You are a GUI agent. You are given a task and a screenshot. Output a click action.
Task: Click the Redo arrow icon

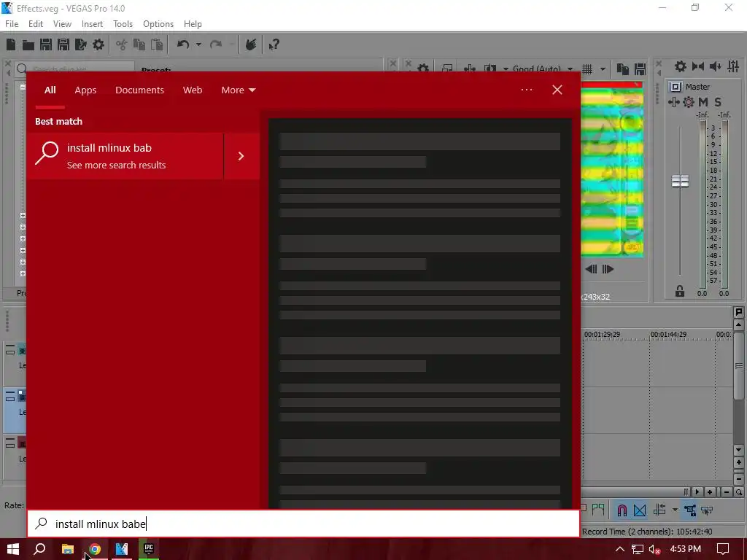(216, 44)
